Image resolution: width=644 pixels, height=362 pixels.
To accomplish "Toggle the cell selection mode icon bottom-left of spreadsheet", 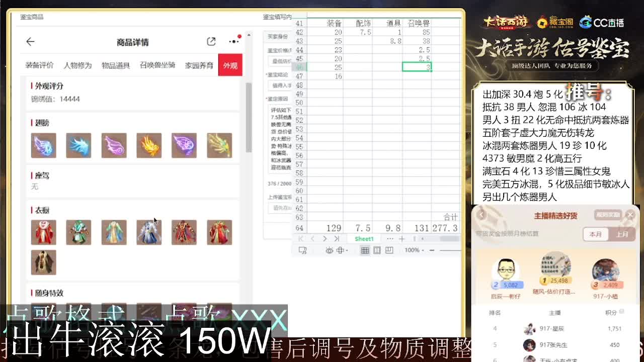I will pos(302,250).
